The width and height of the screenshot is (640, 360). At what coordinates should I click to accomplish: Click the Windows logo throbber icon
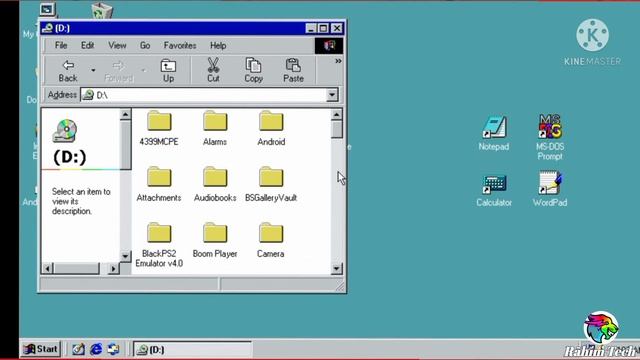[329, 45]
